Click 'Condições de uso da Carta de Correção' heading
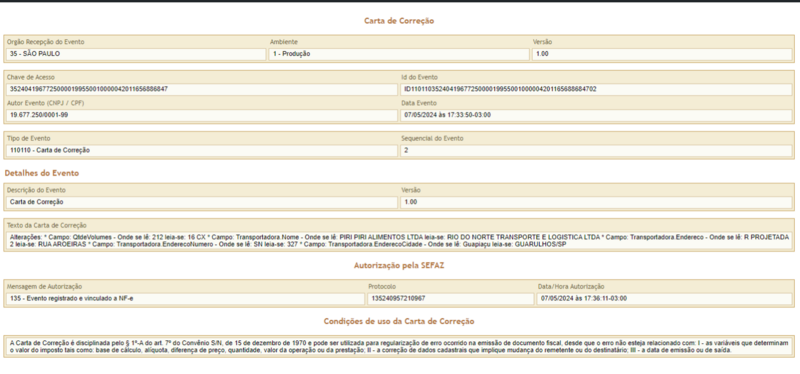The height and width of the screenshot is (374, 800). pyautogui.click(x=399, y=321)
